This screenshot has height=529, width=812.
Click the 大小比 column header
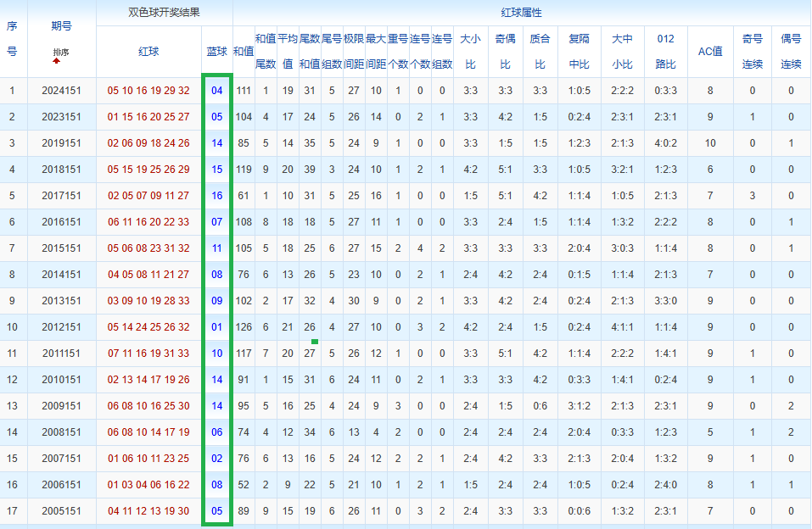471,51
